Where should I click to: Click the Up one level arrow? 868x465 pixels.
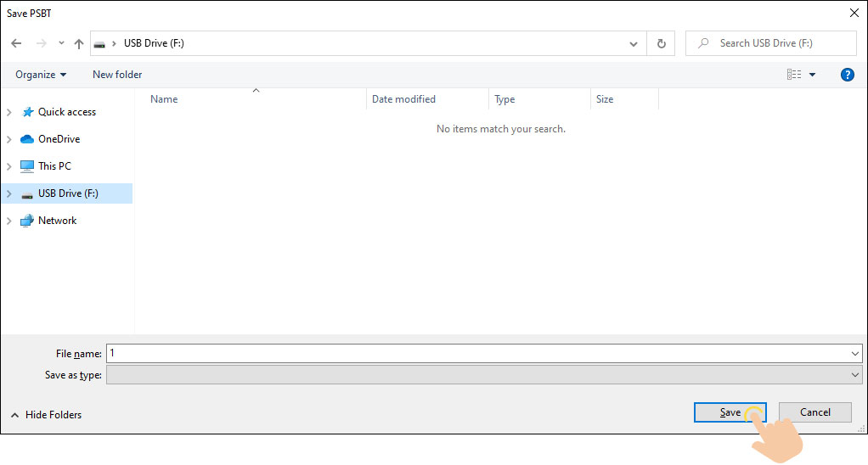(x=79, y=43)
